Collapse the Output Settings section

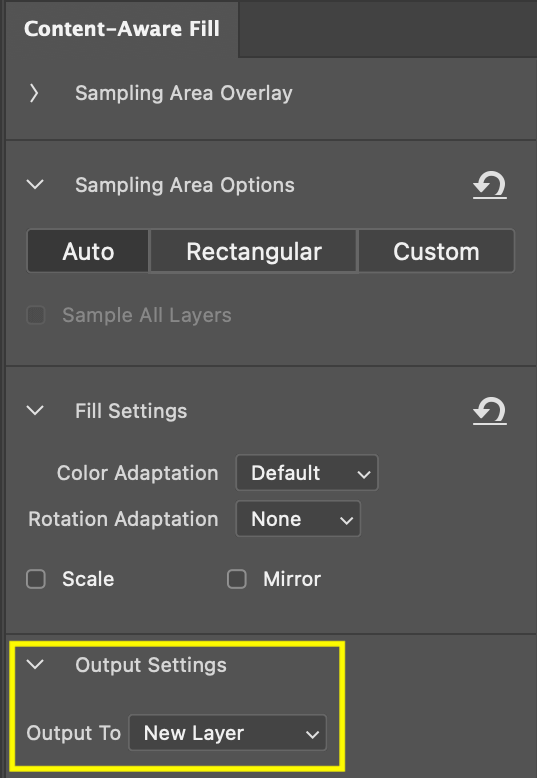(35, 664)
